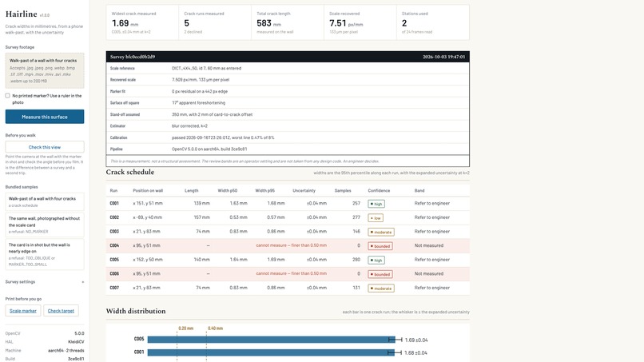
Task: Open the Check target print link
Action: click(61, 311)
